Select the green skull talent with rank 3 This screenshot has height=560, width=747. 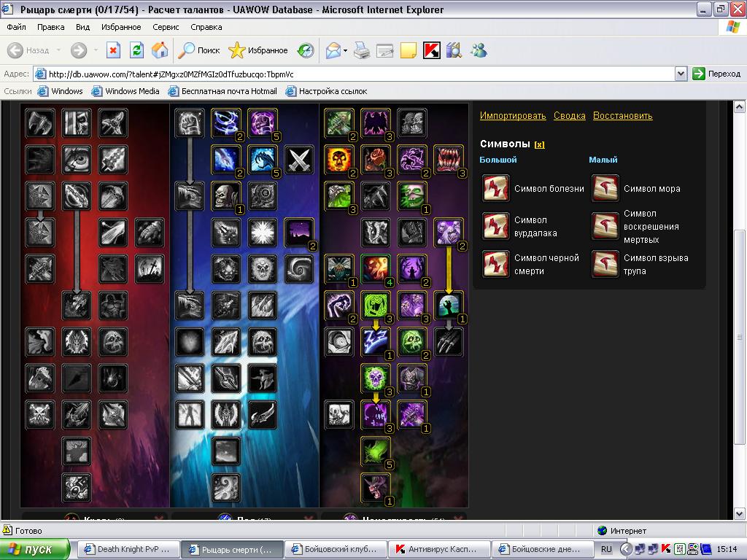click(376, 378)
